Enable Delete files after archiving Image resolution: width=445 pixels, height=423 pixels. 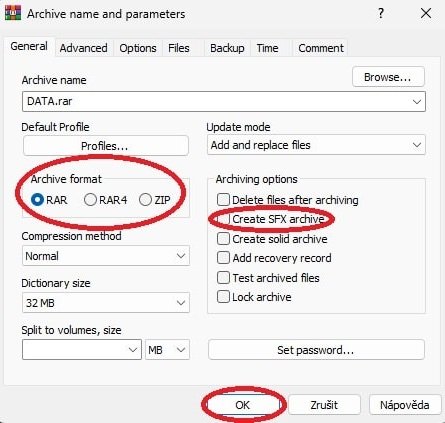[x=223, y=200]
